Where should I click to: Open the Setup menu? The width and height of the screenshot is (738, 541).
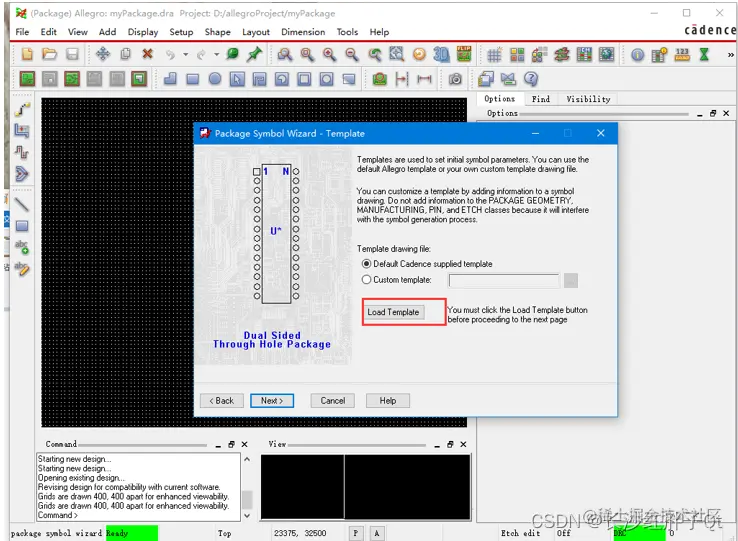pyautogui.click(x=181, y=32)
